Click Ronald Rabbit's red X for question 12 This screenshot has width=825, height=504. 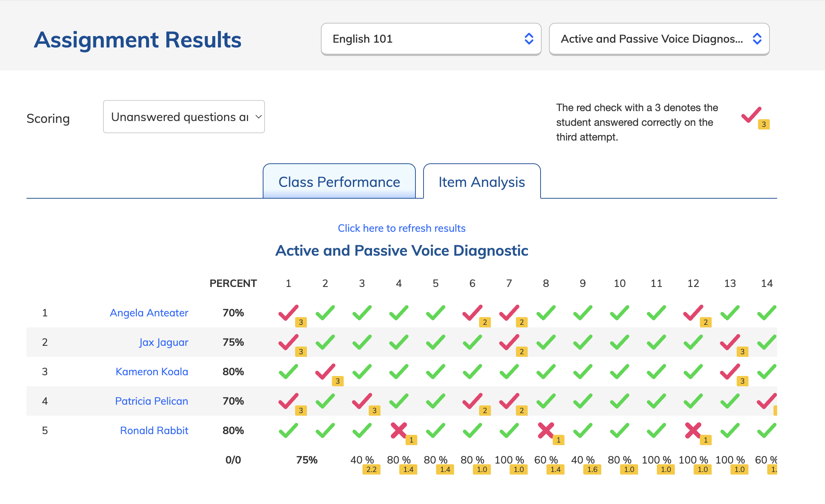[x=693, y=430]
